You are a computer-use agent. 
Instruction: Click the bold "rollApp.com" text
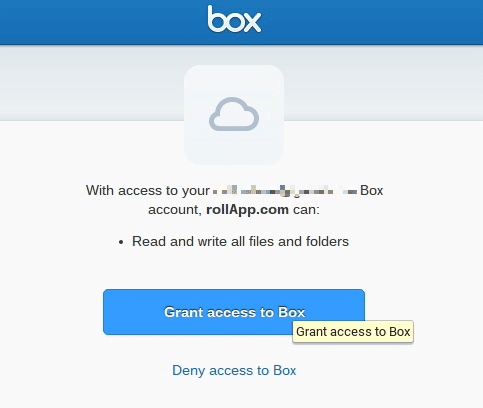pyautogui.click(x=247, y=210)
